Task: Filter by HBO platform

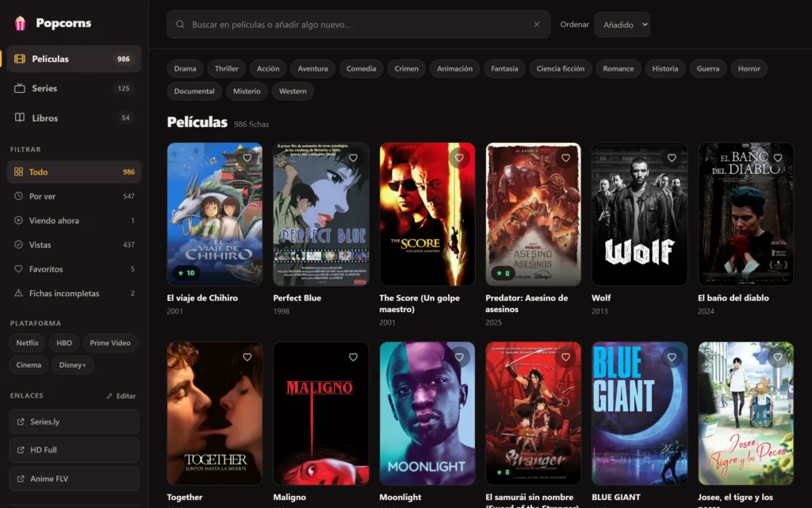Action: point(64,343)
